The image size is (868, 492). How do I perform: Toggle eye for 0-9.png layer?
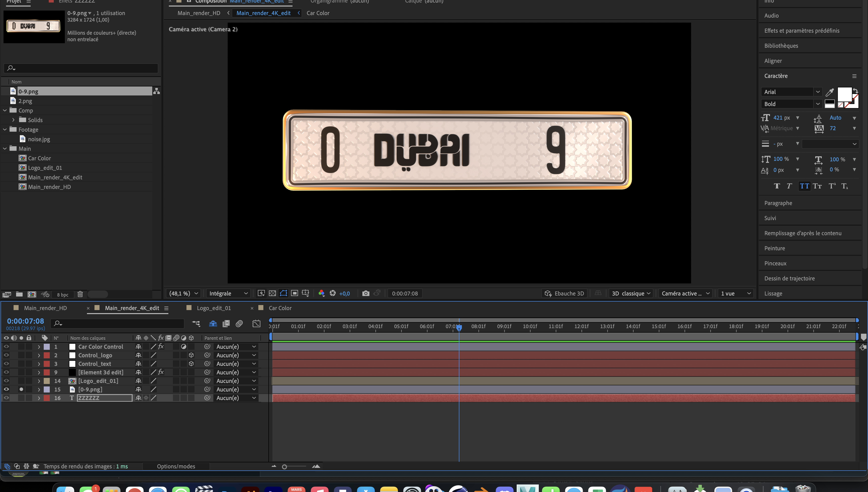pyautogui.click(x=6, y=389)
